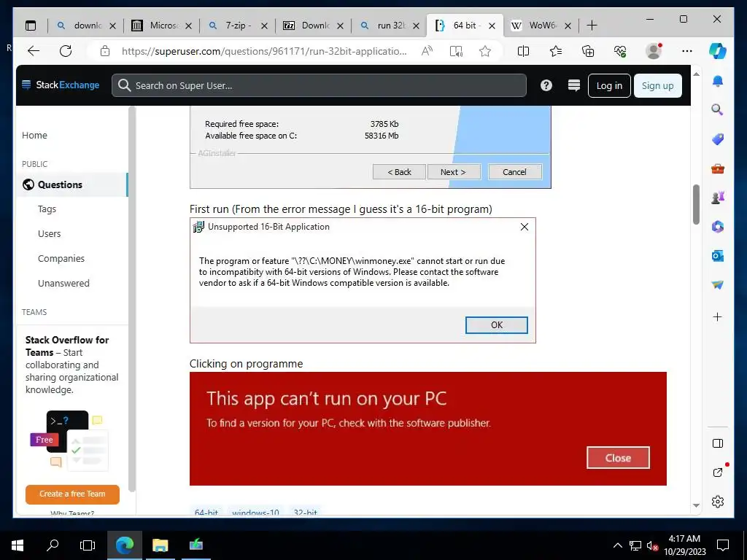The image size is (747, 560).
Task: Activate the Read aloud icon
Action: 427,51
